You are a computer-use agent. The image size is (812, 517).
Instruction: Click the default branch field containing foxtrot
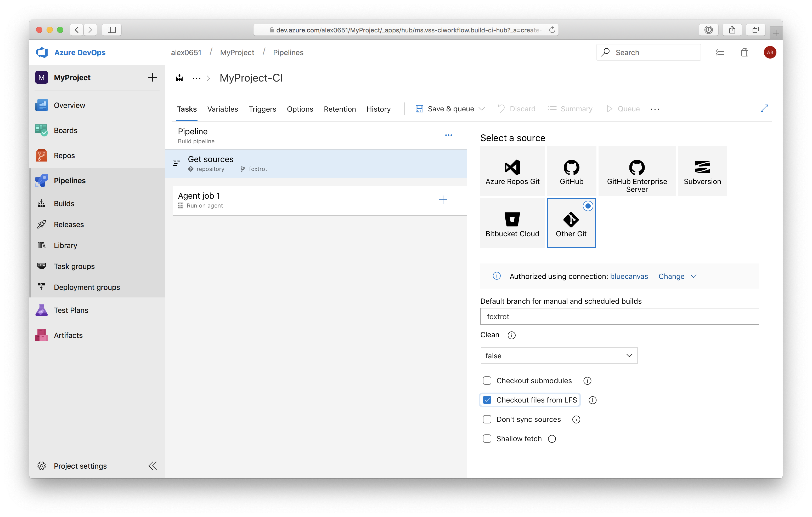coord(619,317)
